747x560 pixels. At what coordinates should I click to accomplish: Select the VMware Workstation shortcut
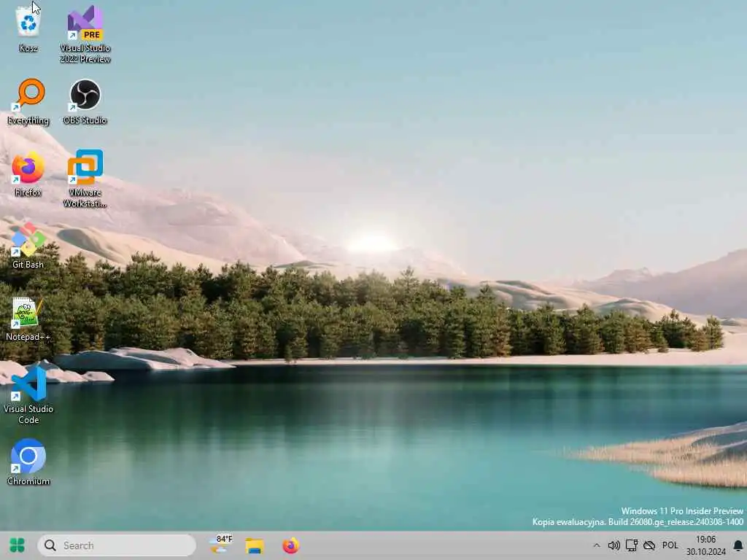pyautogui.click(x=85, y=179)
